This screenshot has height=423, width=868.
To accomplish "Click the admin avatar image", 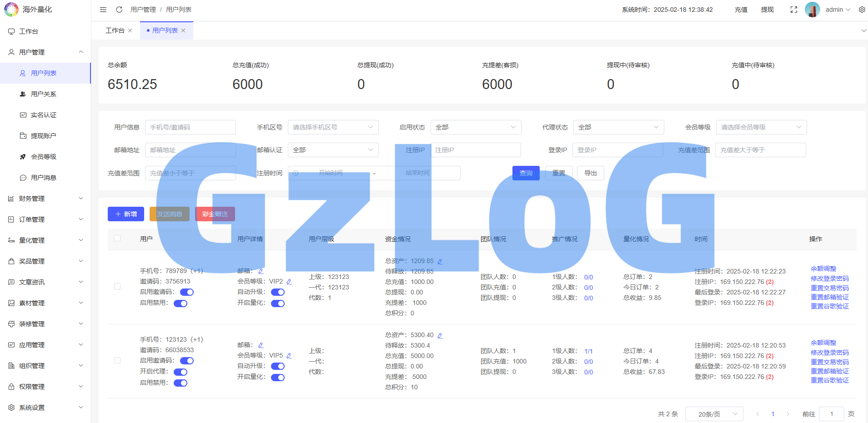I will coord(812,10).
